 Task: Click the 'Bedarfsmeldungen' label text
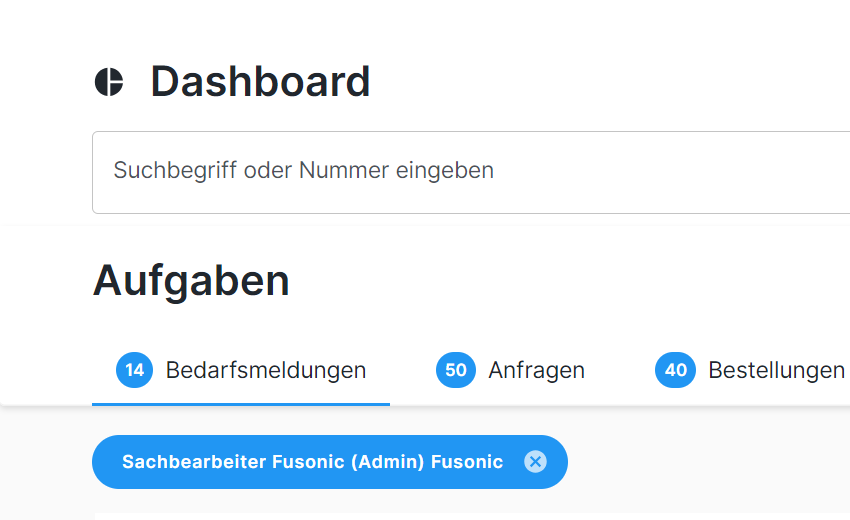pyautogui.click(x=266, y=371)
